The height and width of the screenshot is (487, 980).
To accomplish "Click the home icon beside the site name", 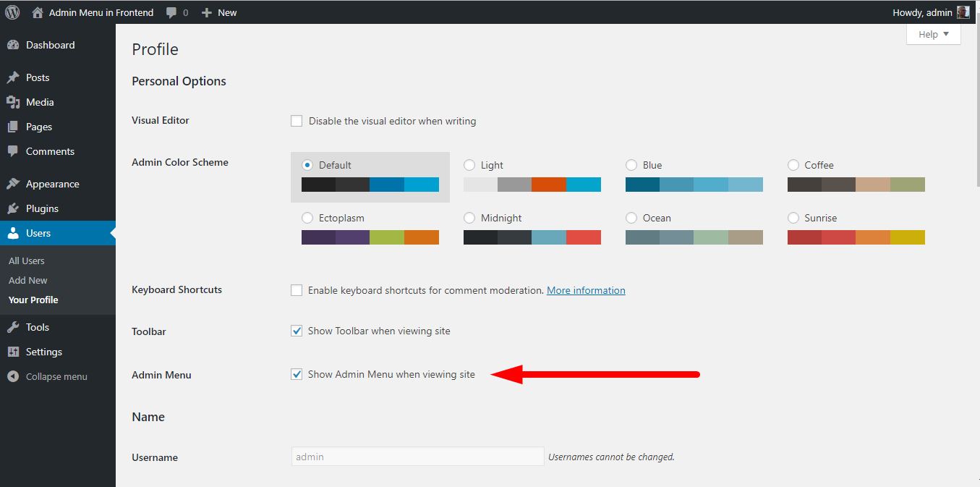I will click(38, 12).
